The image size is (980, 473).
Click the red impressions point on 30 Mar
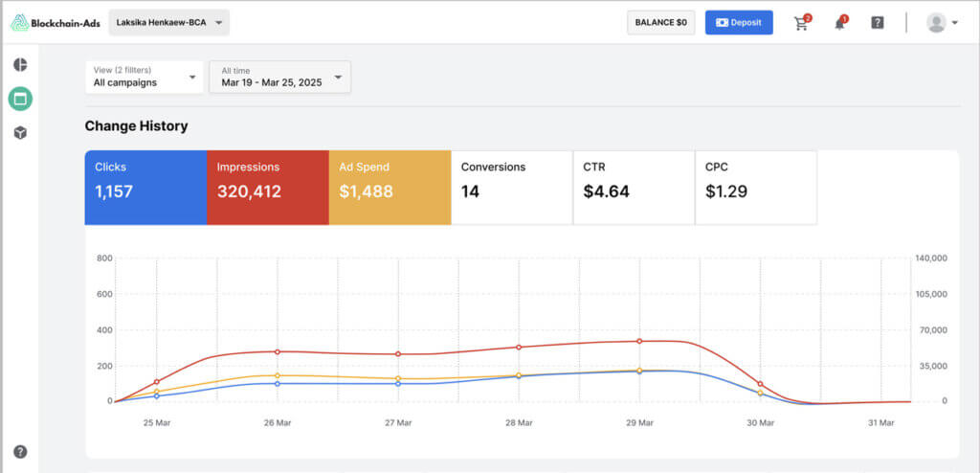(x=760, y=384)
